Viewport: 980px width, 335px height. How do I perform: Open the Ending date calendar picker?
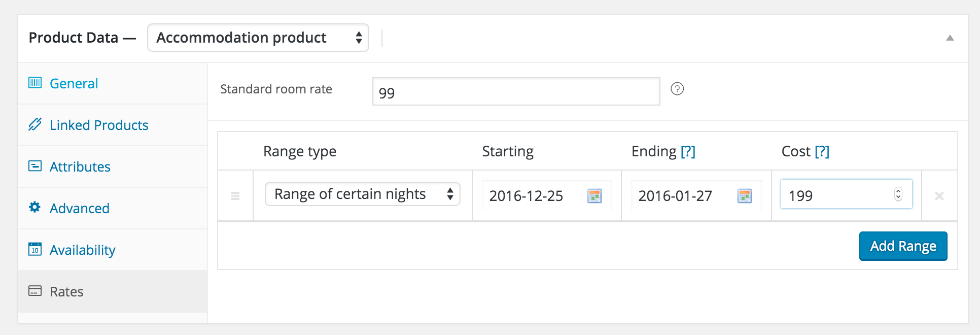point(744,196)
